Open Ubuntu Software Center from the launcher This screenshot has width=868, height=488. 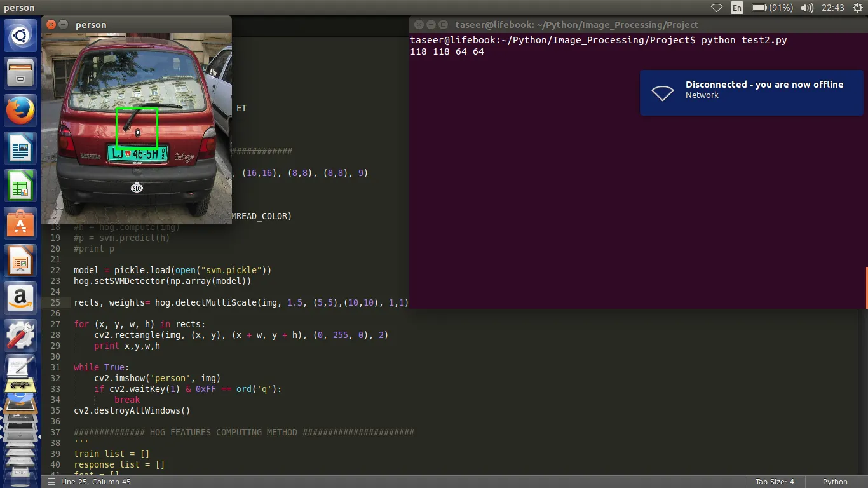tap(20, 223)
